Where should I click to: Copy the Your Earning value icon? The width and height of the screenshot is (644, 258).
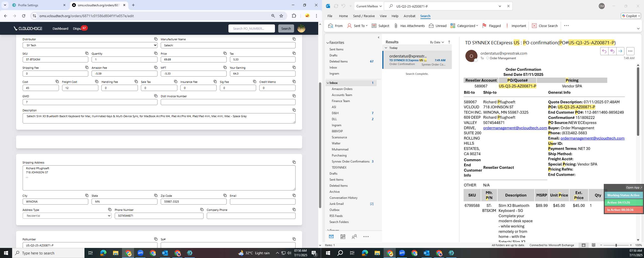coord(294,67)
